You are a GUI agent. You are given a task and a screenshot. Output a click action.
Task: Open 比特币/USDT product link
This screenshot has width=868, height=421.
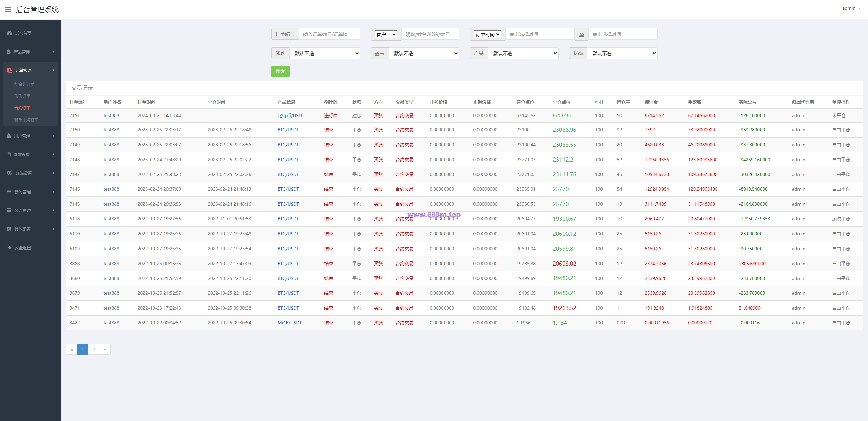tap(291, 115)
